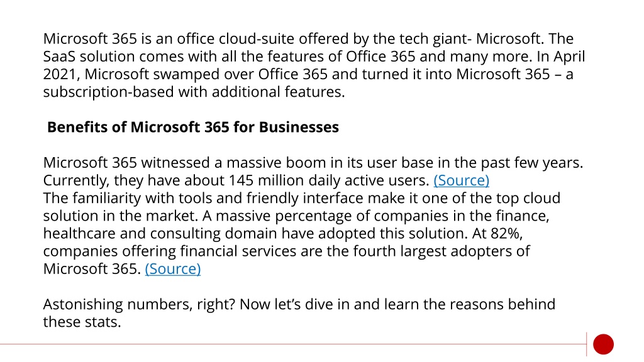Viewport: 644px width, 362px height.
Task: Click the short vertical red line beside the circle
Action: point(587,344)
